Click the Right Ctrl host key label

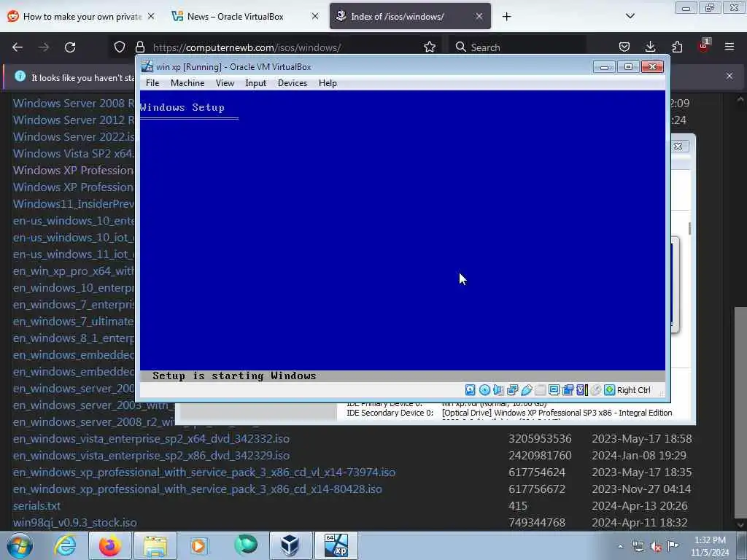click(x=634, y=390)
